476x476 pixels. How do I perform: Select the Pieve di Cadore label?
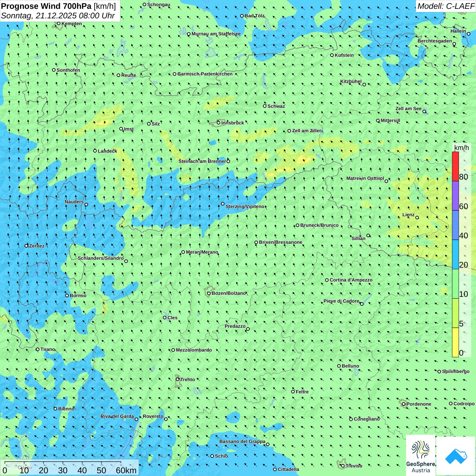click(x=341, y=301)
